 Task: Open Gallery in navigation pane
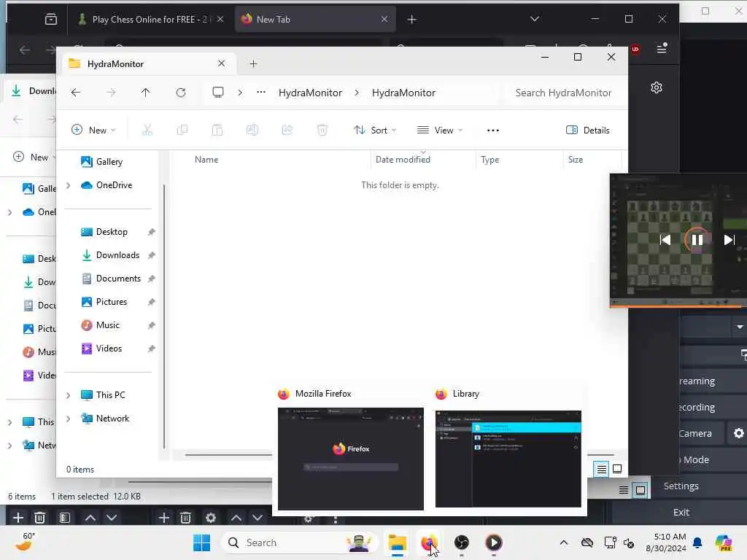point(109,162)
